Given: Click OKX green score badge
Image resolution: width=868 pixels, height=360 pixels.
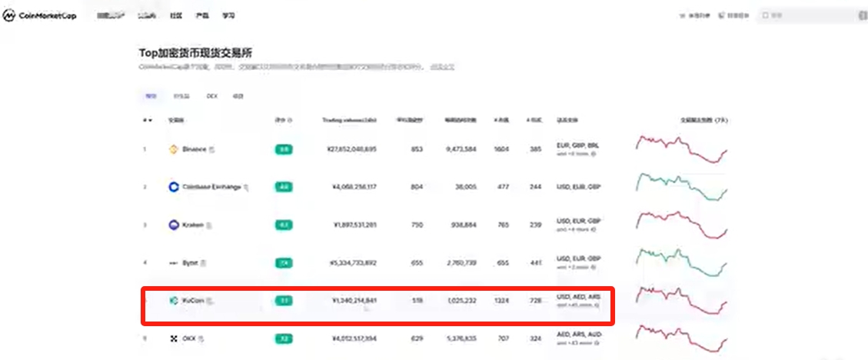Looking at the screenshot, I should (x=284, y=338).
